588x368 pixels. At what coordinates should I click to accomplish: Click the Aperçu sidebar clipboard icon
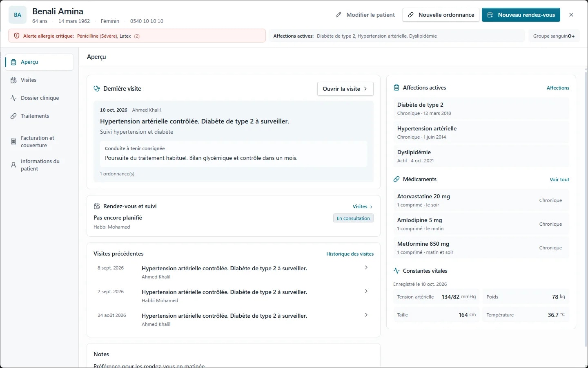point(13,62)
